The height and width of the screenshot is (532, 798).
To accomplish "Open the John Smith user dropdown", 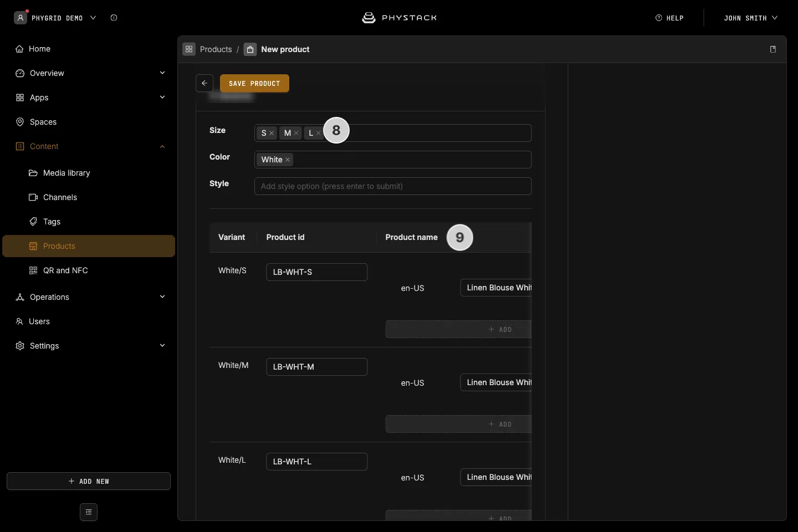I will pos(750,18).
